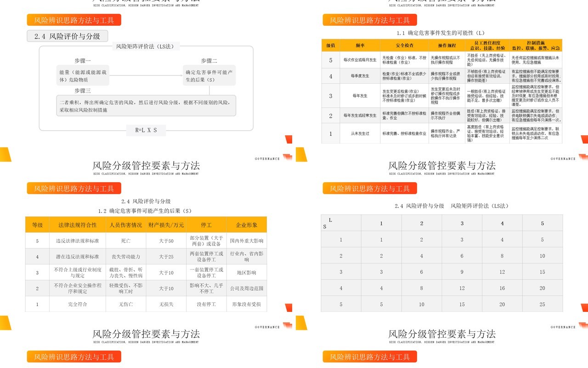Screen dimensions: 588x368
Task: Click the '等级' header in consequence table
Action: [37, 225]
